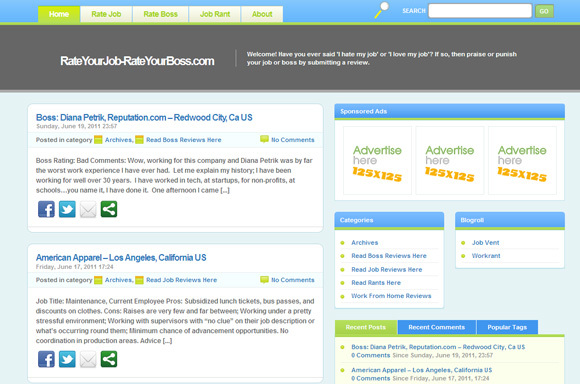Viewport: 580px width, 384px height.
Task: Open first Advertise here 125x125 ad
Action: (x=377, y=161)
